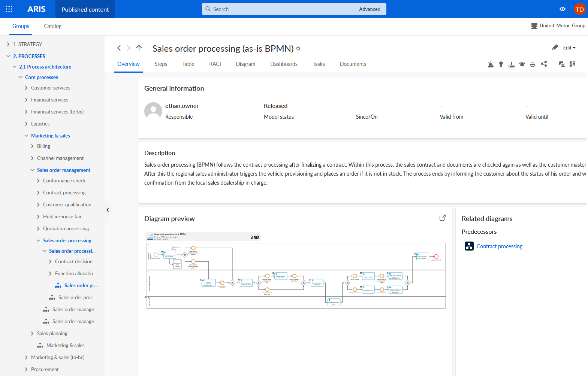
Task: Click the eye view icon in the top bar
Action: (563, 9)
